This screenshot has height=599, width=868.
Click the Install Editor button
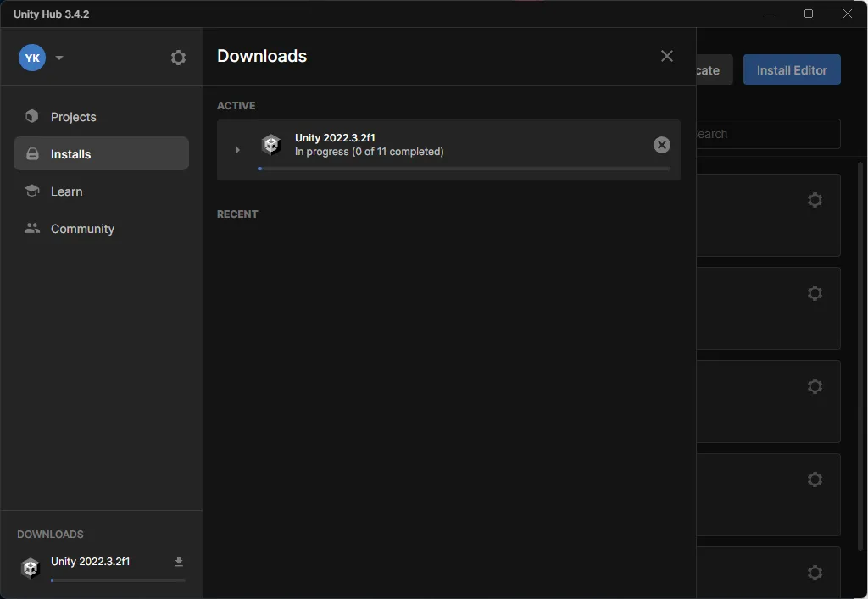(x=792, y=69)
